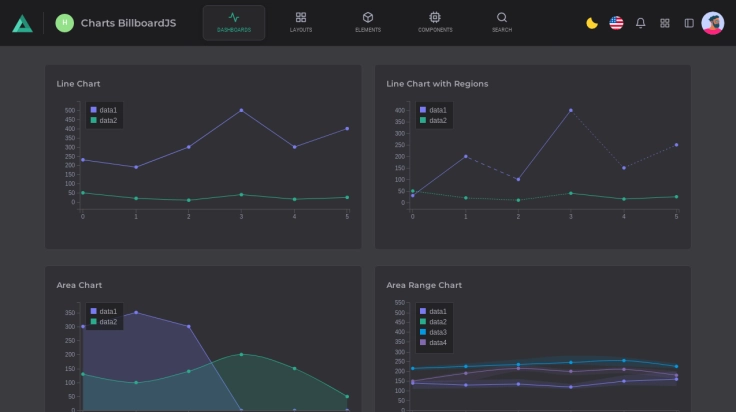
Task: Click data3 color swatch in Area Range legend
Action: 423,332
